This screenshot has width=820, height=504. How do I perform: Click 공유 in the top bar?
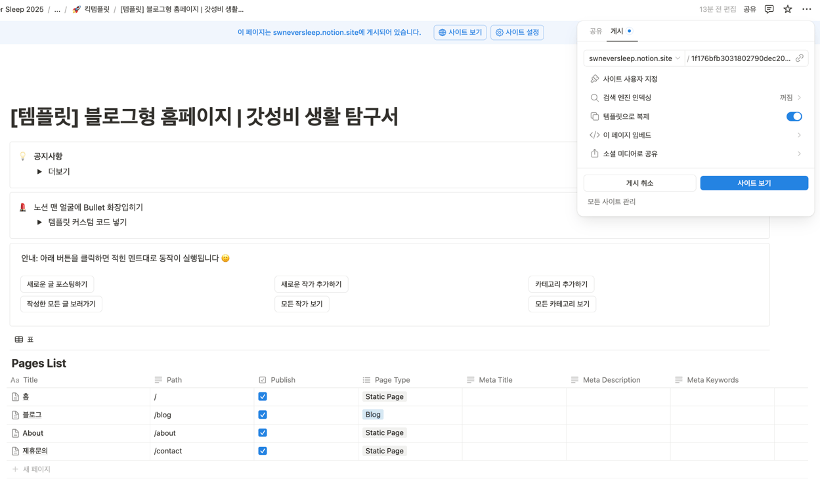(x=750, y=9)
